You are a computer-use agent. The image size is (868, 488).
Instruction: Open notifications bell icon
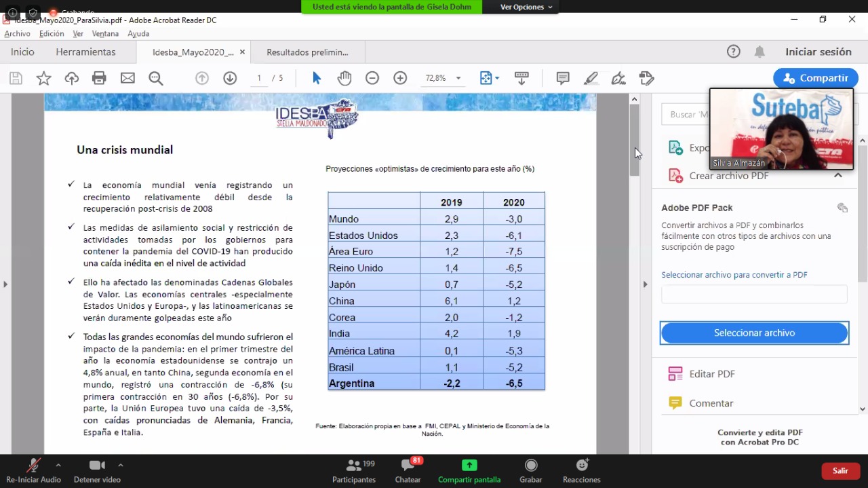coord(759,52)
